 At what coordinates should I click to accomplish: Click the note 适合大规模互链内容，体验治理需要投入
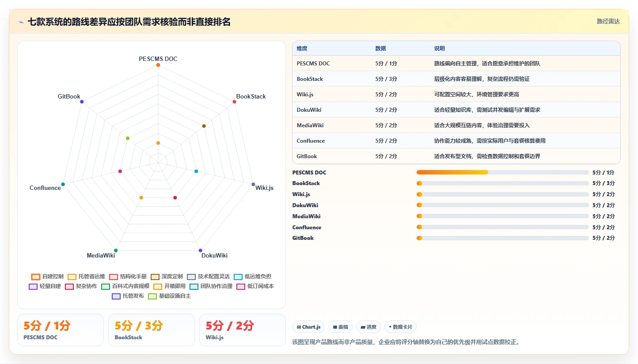click(482, 125)
